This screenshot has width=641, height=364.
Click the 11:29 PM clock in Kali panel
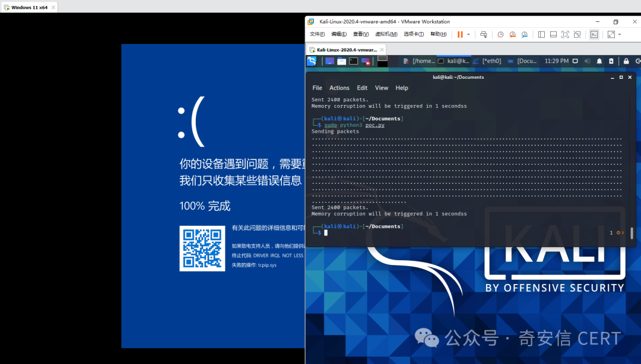[556, 61]
